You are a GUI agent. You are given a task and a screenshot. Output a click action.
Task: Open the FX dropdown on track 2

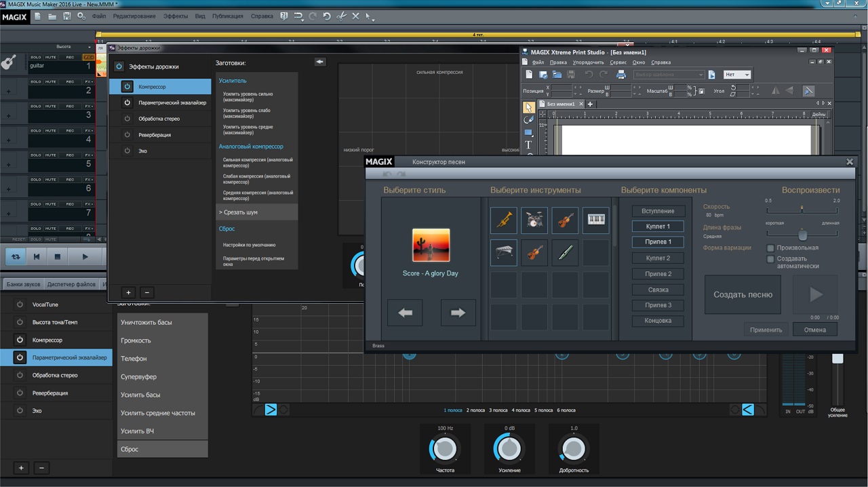(x=89, y=82)
